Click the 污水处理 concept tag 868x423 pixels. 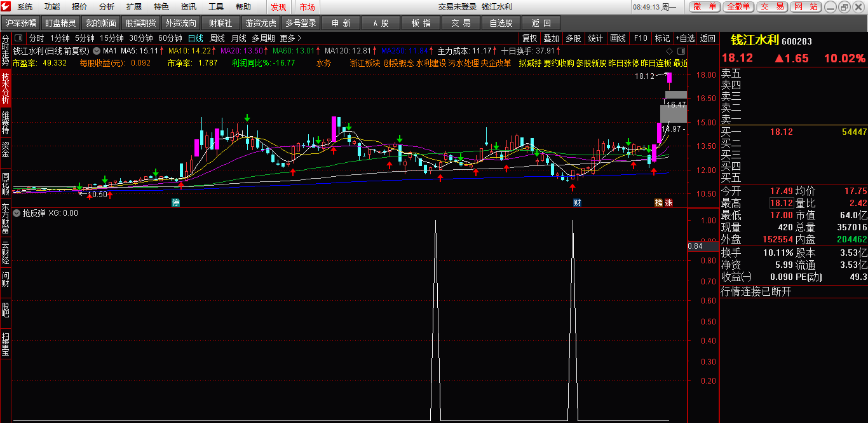(463, 63)
